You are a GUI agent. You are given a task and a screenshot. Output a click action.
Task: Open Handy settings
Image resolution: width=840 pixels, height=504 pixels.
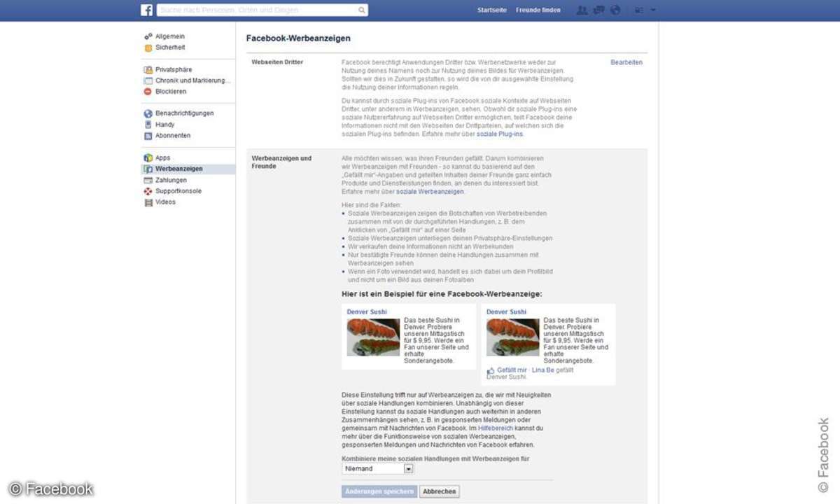tap(164, 125)
